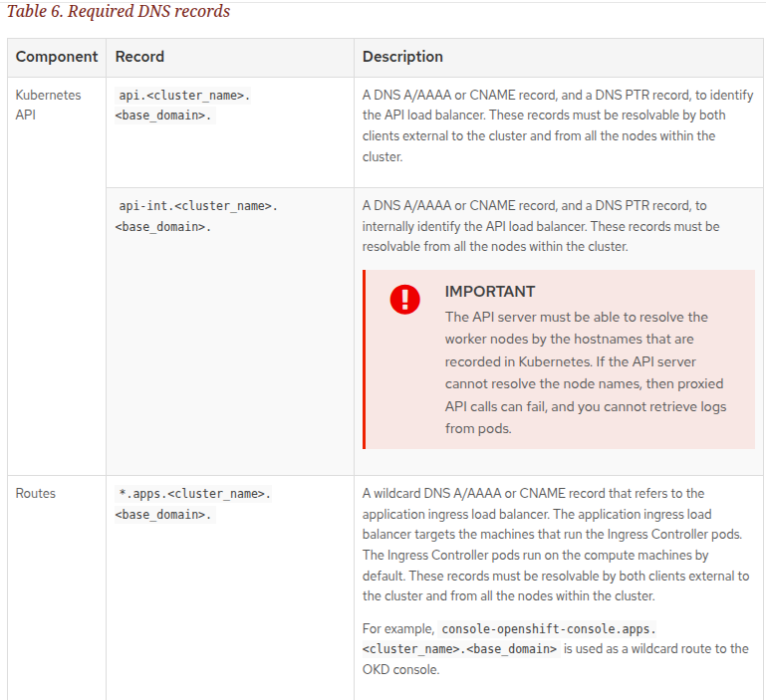
Task: Click the Routes component cell
Action: (36, 493)
